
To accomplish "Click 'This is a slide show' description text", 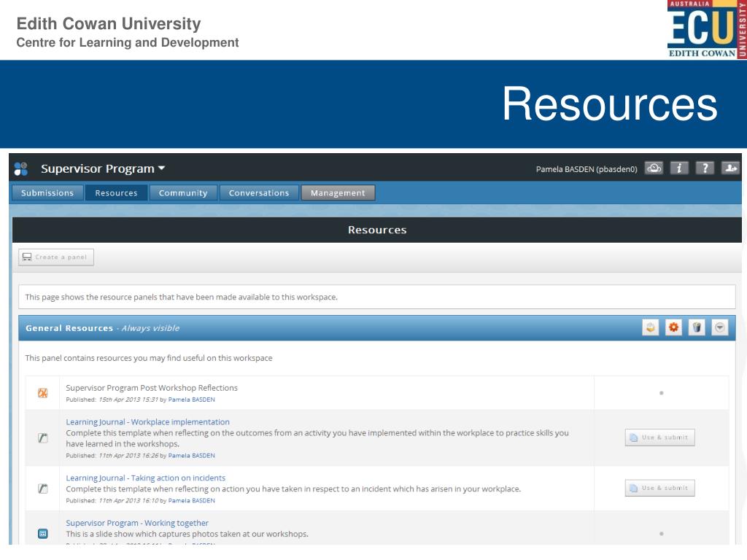I will (x=187, y=534).
